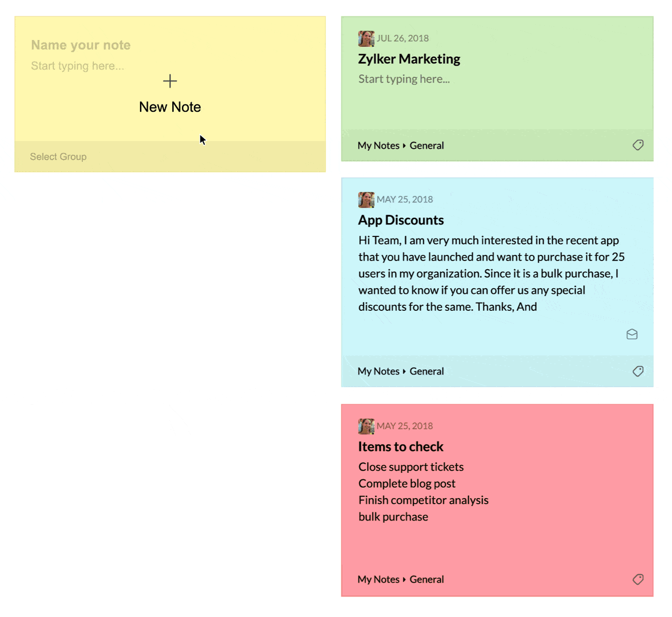Image resolution: width=672 pixels, height=617 pixels.
Task: Click the envelope icon on the App Discounts note
Action: [632, 334]
